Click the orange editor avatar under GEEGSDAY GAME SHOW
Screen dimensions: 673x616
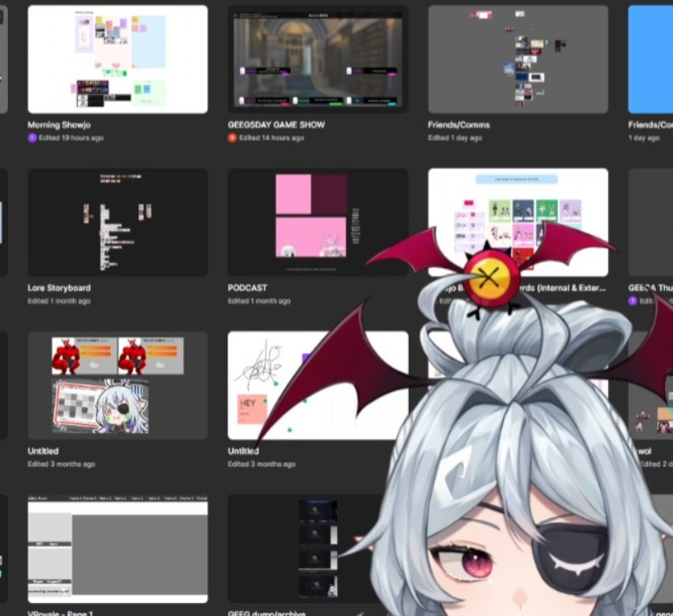pos(232,138)
